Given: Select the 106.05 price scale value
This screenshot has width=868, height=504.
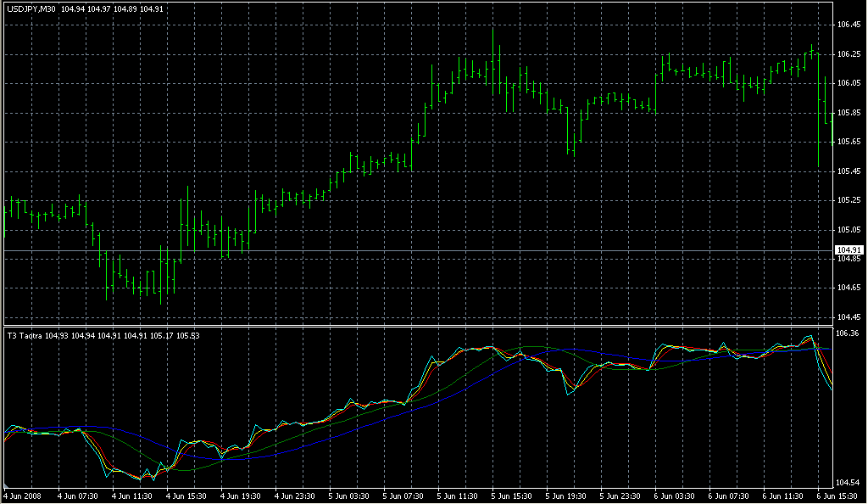Looking at the screenshot, I should point(849,83).
